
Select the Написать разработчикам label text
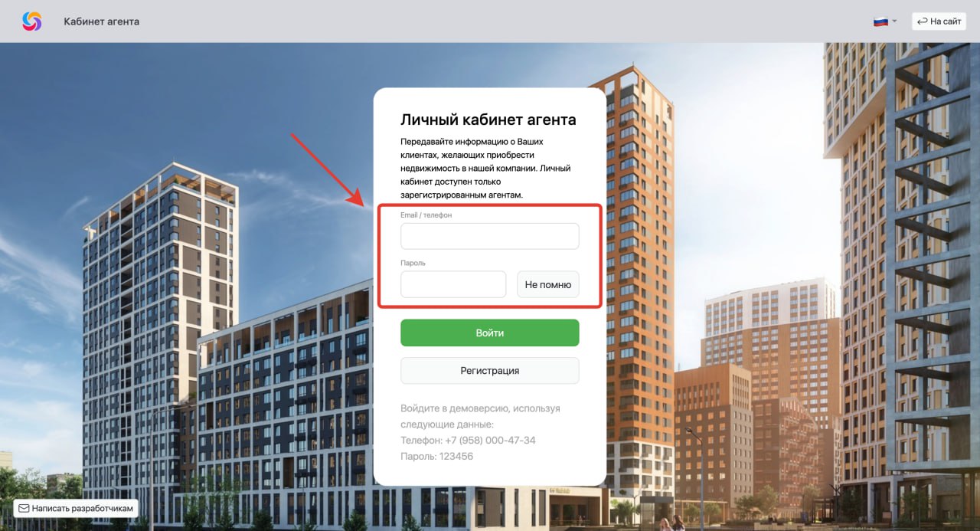coord(83,508)
